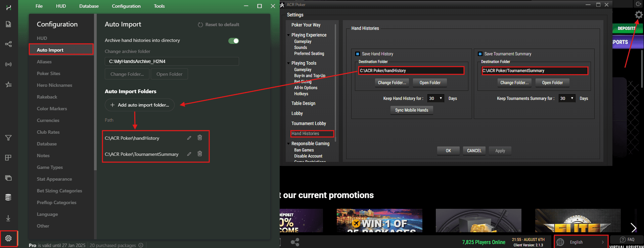Click OK in ACR Settings
The image size is (644, 248).
point(448,151)
